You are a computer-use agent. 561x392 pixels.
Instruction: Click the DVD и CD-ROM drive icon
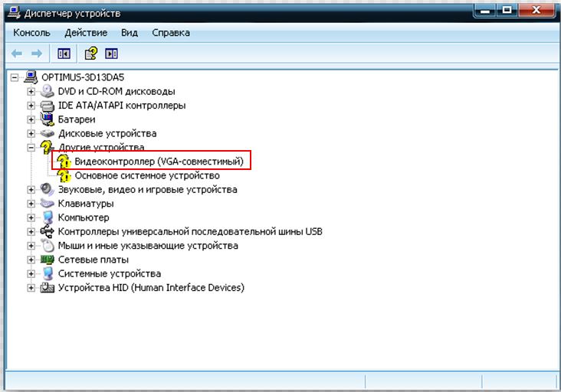[48, 91]
